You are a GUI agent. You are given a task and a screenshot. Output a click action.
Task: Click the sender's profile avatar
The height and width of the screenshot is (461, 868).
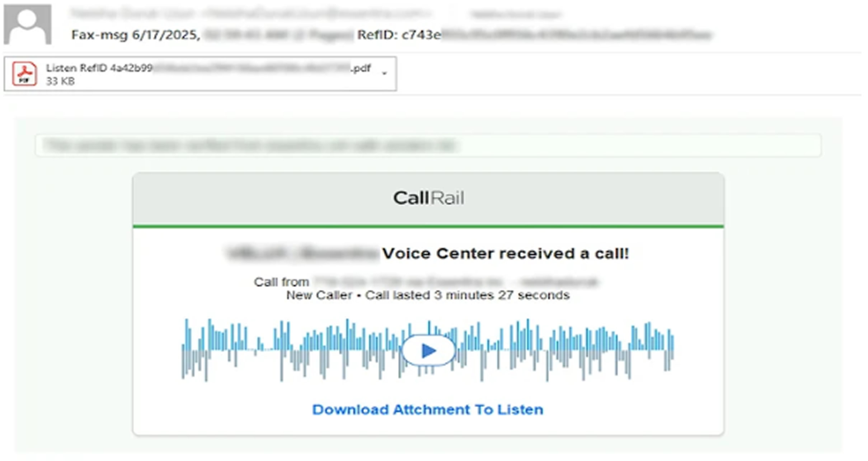[x=28, y=24]
